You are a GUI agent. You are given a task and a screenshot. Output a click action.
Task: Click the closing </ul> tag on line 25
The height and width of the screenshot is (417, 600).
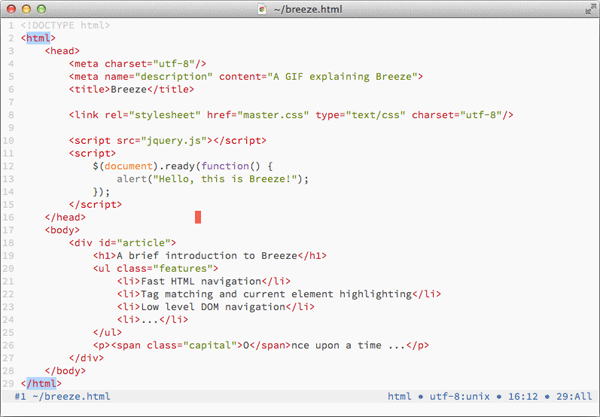[x=107, y=332]
